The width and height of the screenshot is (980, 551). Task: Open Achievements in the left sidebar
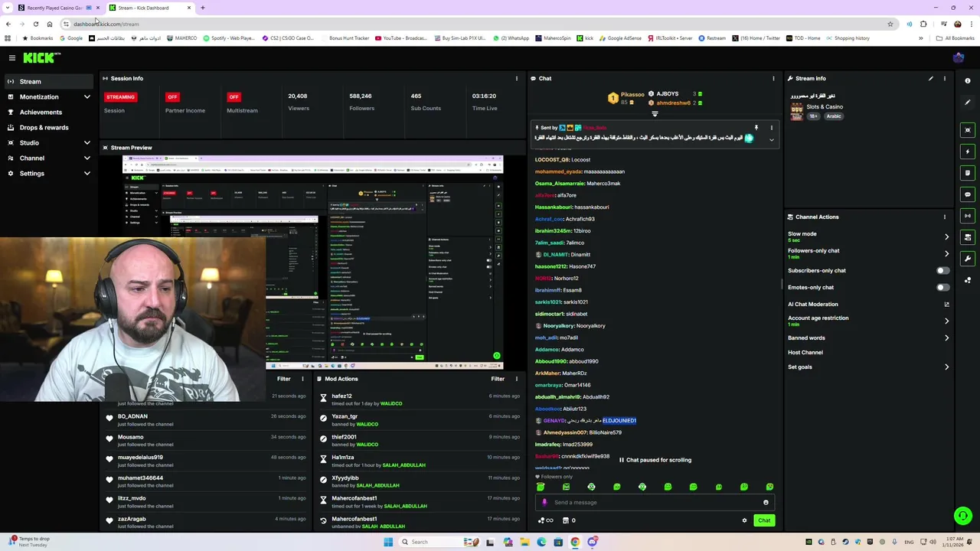pyautogui.click(x=49, y=112)
